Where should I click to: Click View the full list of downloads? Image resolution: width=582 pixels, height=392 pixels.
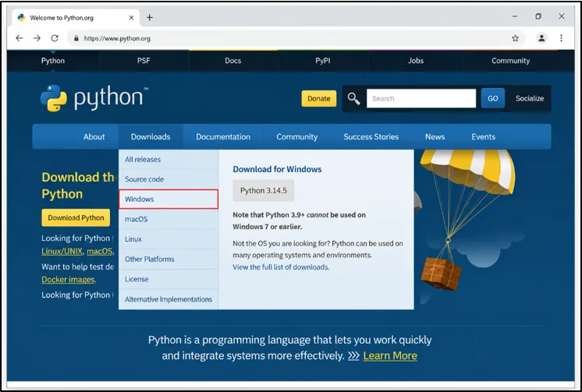coord(281,267)
